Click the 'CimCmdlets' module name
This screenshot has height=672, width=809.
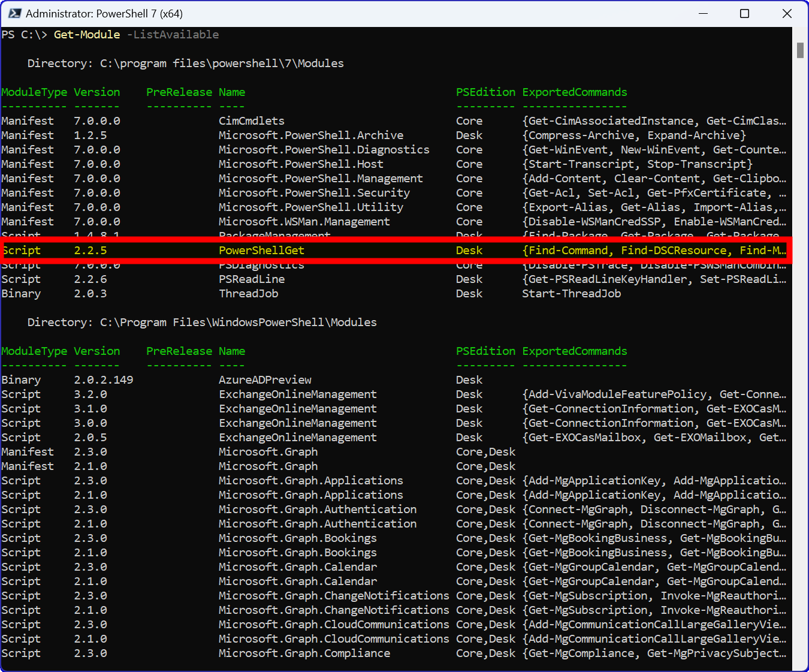[x=252, y=121]
